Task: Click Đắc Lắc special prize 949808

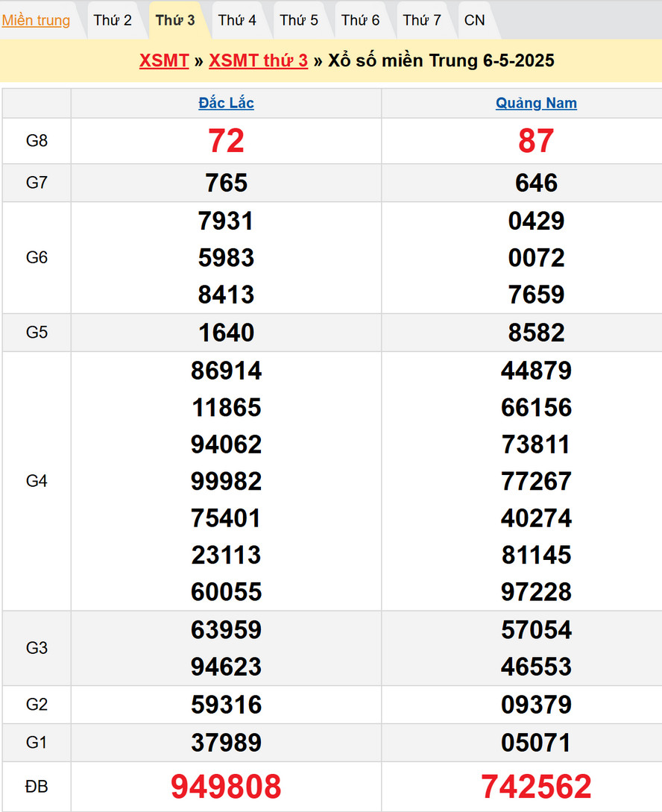Action: click(226, 787)
